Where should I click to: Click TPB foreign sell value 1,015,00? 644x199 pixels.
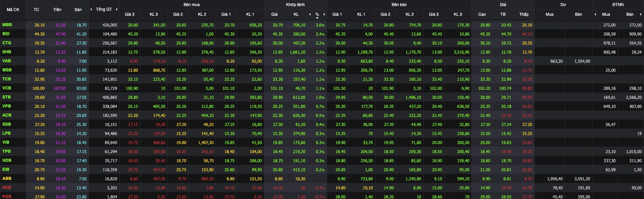pyautogui.click(x=634, y=152)
